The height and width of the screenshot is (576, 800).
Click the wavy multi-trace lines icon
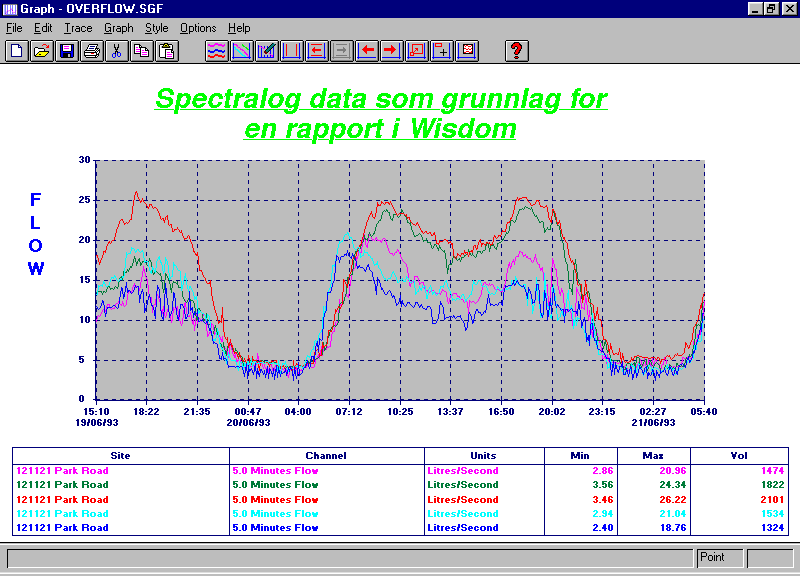coord(217,51)
